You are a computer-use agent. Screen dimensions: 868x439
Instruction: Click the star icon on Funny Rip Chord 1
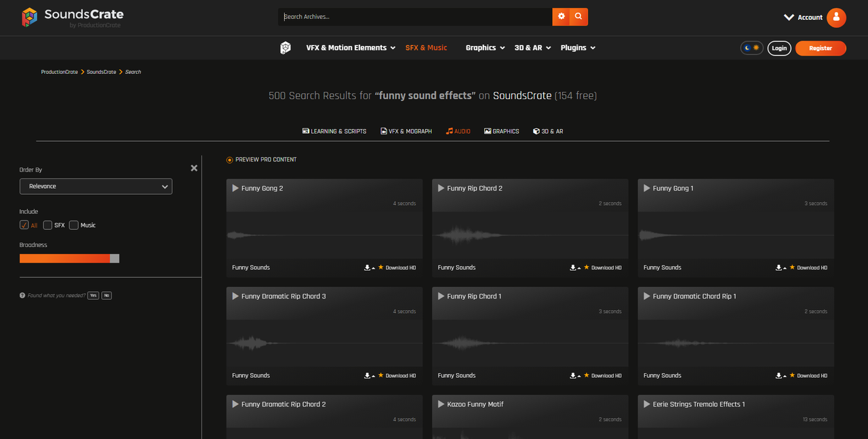[586, 375]
